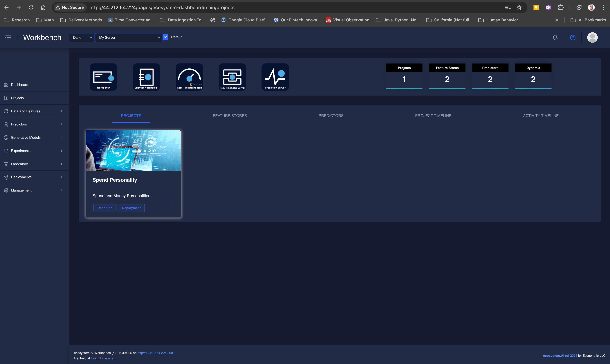Open the Real-Time Dashboard Grafana icon

[189, 77]
